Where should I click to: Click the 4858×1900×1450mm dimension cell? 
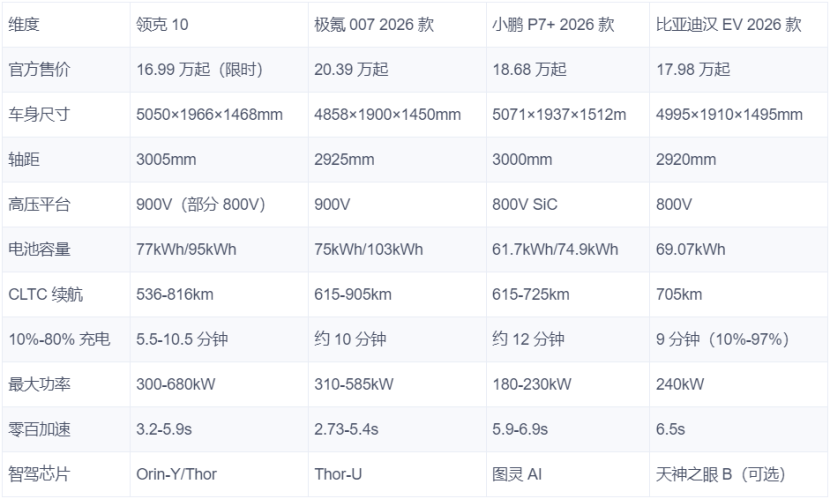[x=397, y=114]
